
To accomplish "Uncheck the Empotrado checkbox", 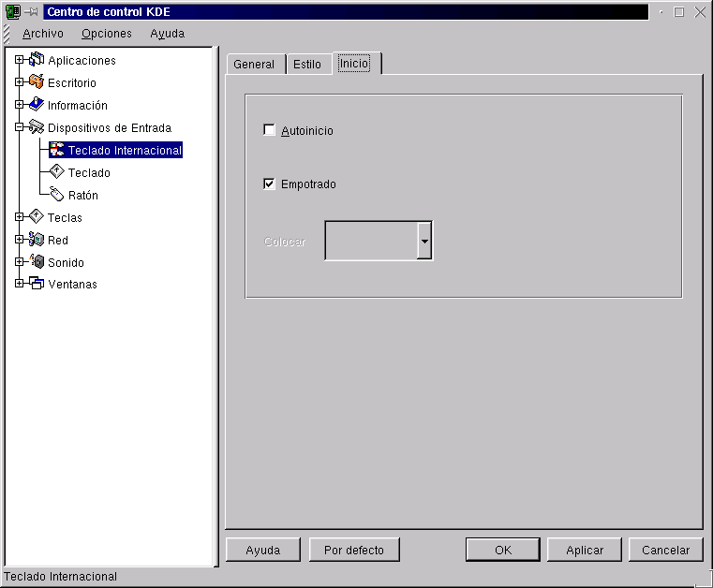I will click(270, 184).
